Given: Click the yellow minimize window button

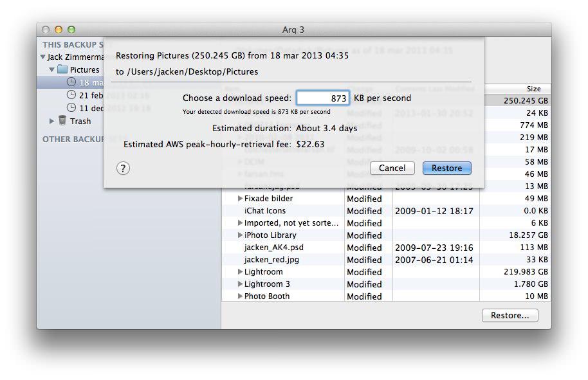Looking at the screenshot, I should click(58, 30).
